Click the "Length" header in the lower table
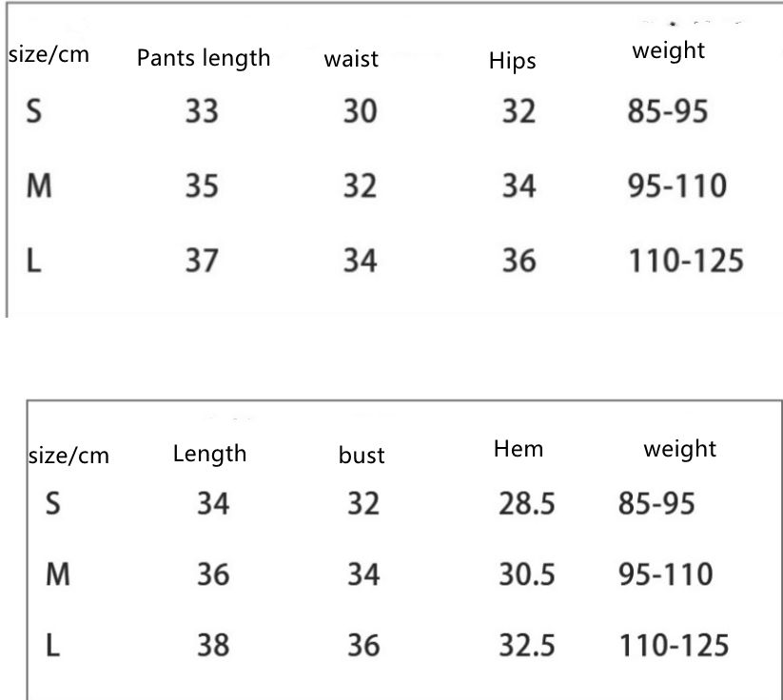The image size is (783, 700). (x=209, y=454)
